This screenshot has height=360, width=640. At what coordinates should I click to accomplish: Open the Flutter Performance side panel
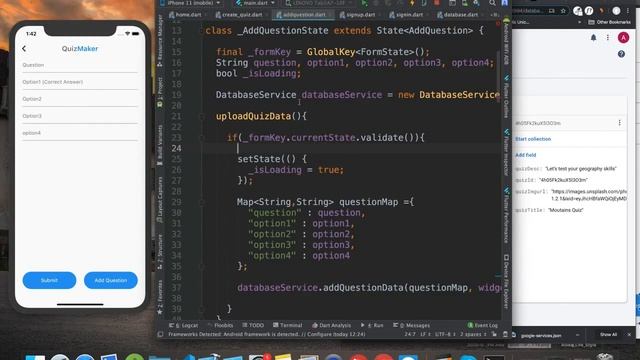(507, 216)
